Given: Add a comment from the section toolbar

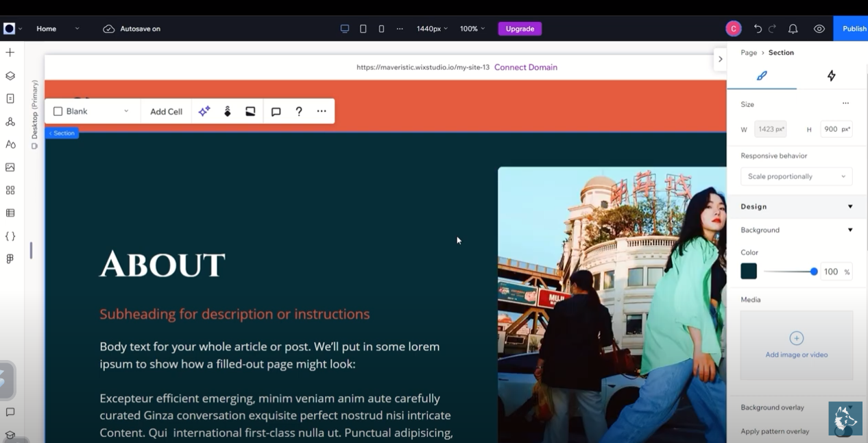Looking at the screenshot, I should pos(276,112).
